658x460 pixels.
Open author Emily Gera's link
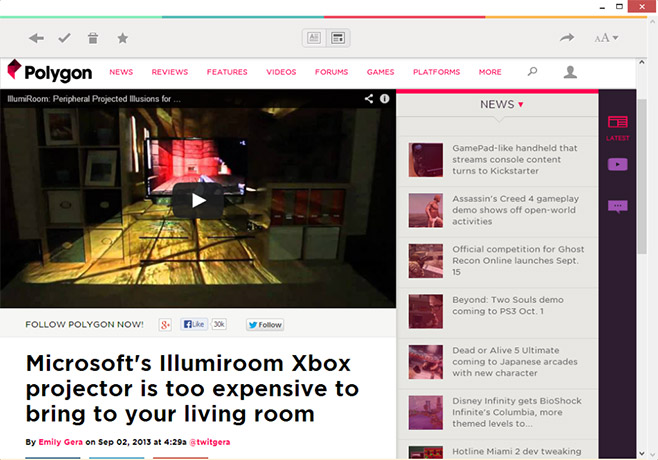pos(60,441)
